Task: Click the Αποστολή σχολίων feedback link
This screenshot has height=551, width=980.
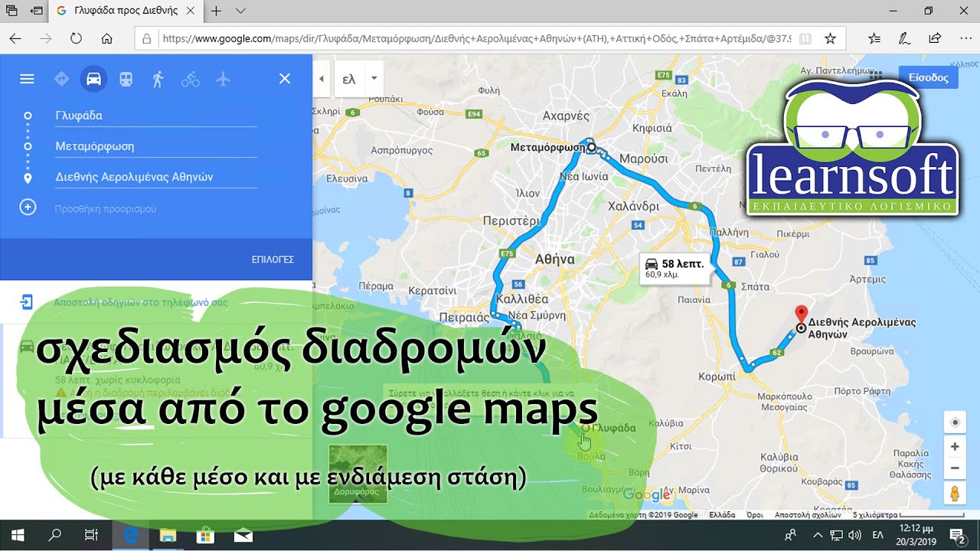Action: [x=808, y=515]
